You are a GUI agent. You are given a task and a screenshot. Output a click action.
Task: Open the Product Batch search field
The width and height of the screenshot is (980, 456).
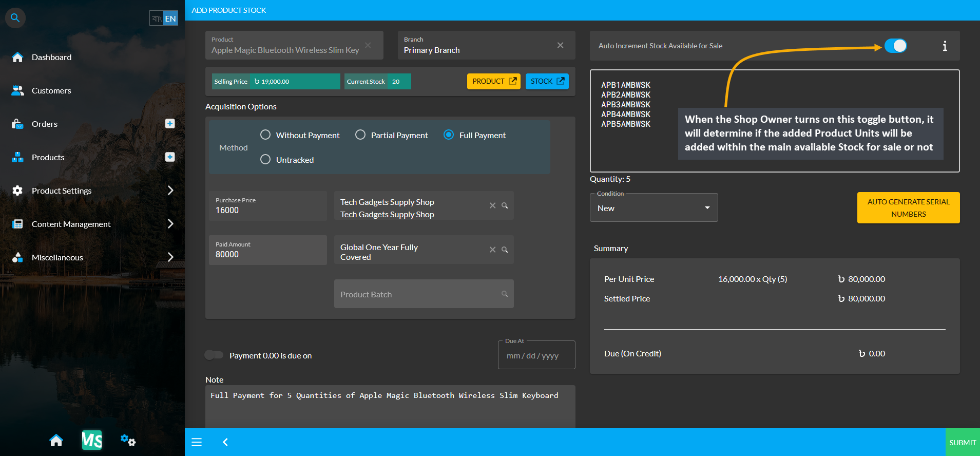coord(424,294)
